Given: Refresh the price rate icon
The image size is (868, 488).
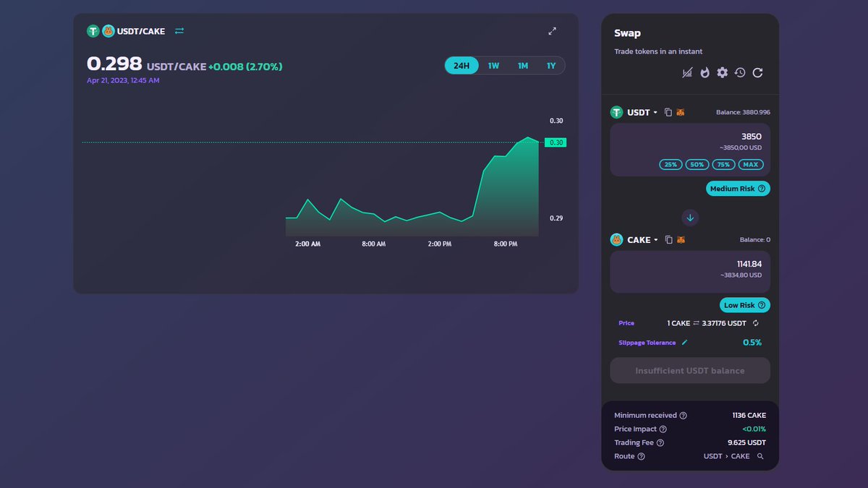Looking at the screenshot, I should click(x=756, y=323).
